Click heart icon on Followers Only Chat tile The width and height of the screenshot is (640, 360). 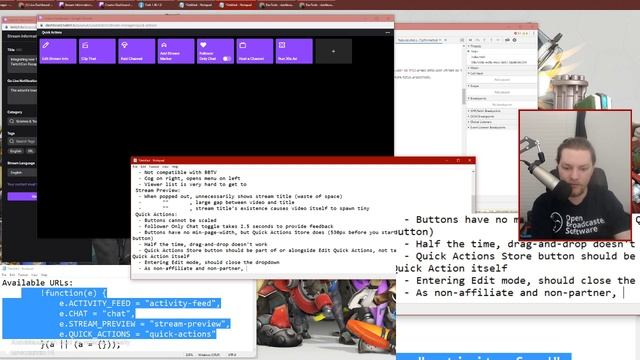[203, 45]
